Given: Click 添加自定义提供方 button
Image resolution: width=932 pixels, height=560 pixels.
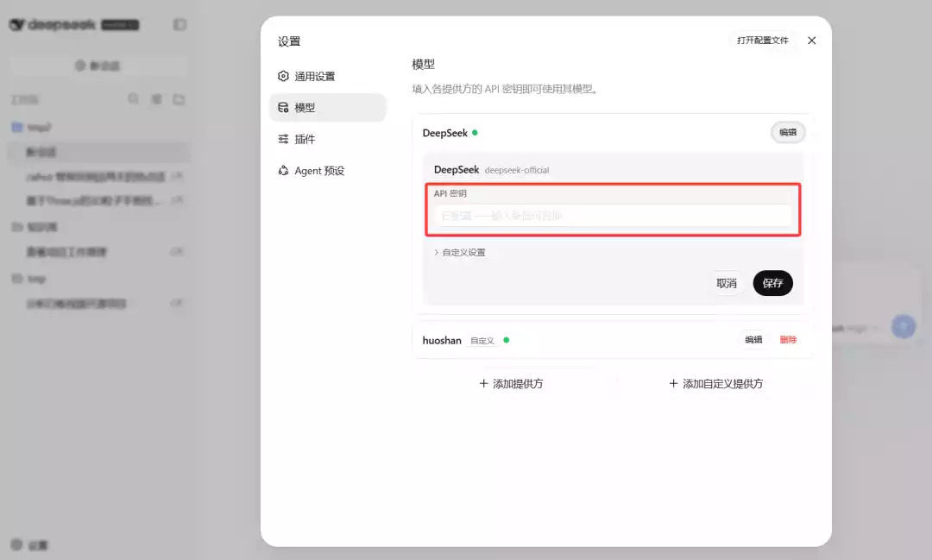Looking at the screenshot, I should [715, 383].
